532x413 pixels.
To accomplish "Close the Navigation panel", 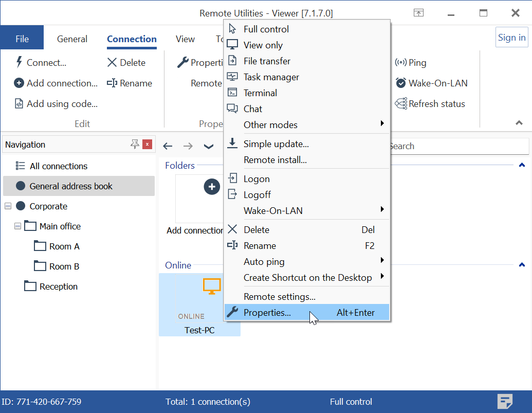I will click(x=148, y=145).
